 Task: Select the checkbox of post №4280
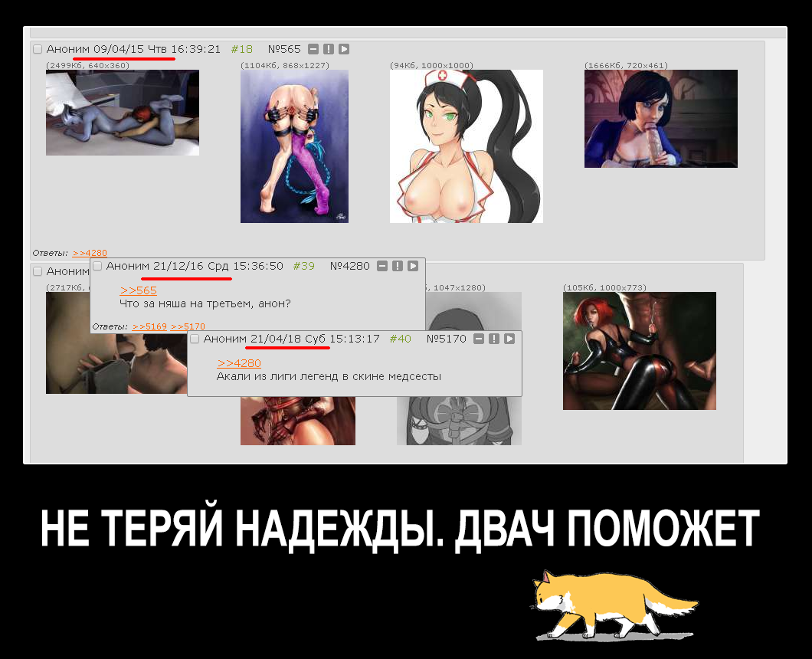(97, 267)
